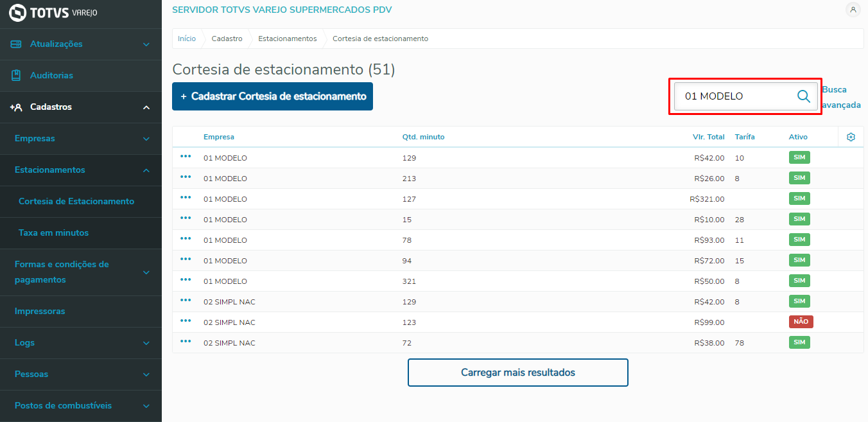
Task: Sort by Vlr. Total column header
Action: tap(709, 137)
